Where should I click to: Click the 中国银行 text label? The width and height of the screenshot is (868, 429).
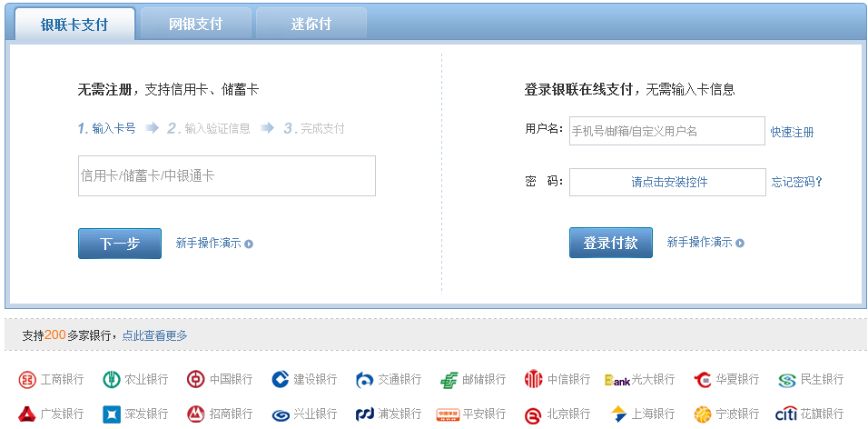click(231, 380)
